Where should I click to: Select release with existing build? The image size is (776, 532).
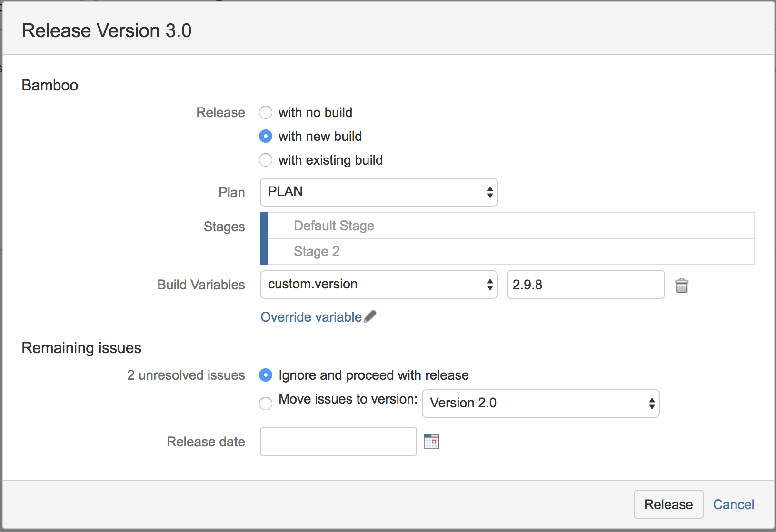tap(266, 160)
